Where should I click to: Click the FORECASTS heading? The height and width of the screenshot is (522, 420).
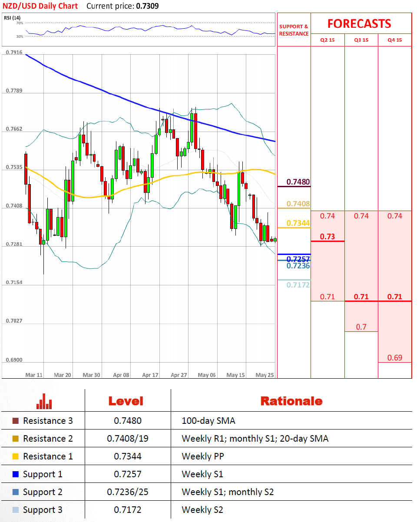359,23
